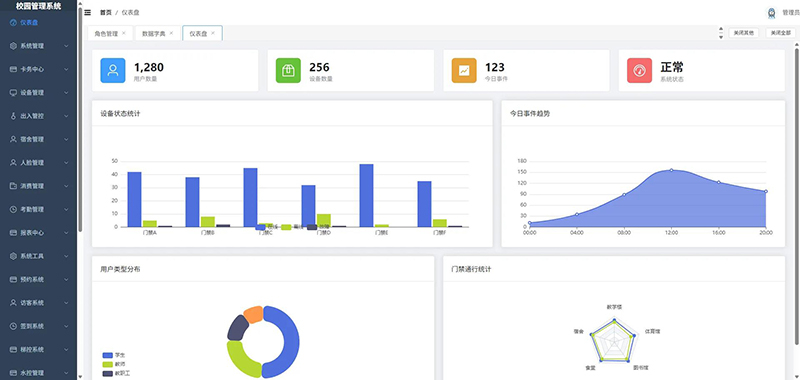The height and width of the screenshot is (380, 800).
Task: Click the 关闭全部 button
Action: 781,33
